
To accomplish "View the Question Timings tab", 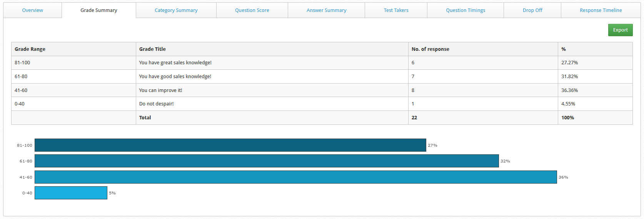I will coord(465,10).
